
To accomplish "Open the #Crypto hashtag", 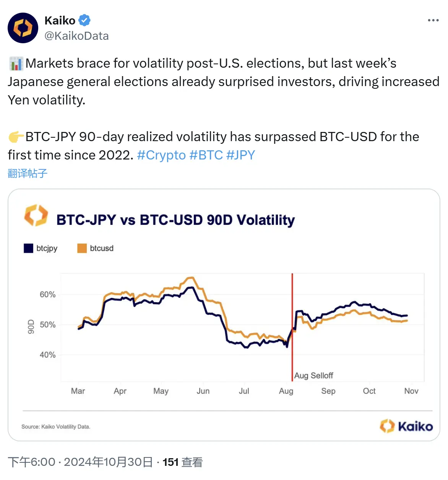I will point(161,155).
